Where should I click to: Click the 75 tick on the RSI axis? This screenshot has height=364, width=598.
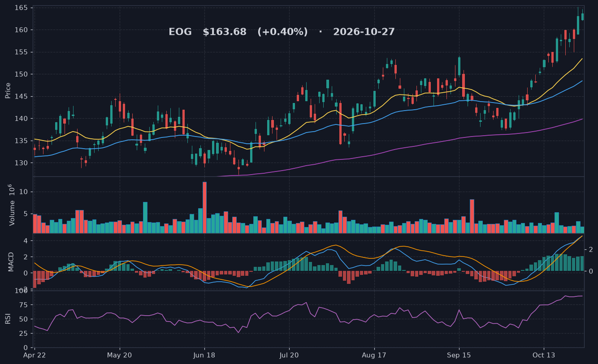point(24,305)
